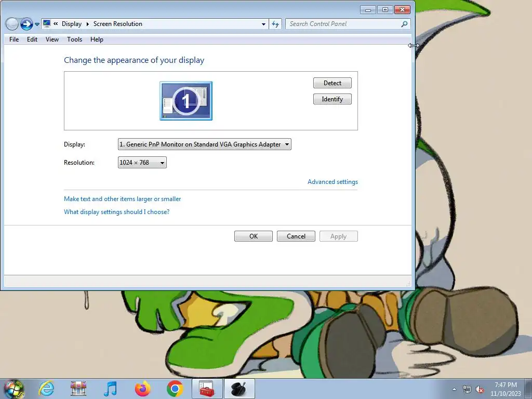Screen dimensions: 532x399
Task: Launch Firefox from taskbar
Action: point(142,389)
